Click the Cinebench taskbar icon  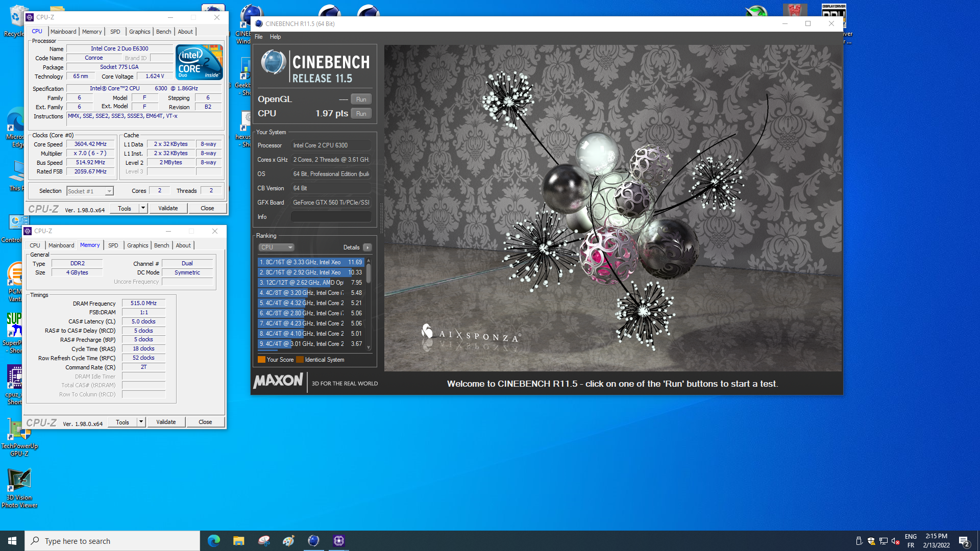tap(313, 541)
